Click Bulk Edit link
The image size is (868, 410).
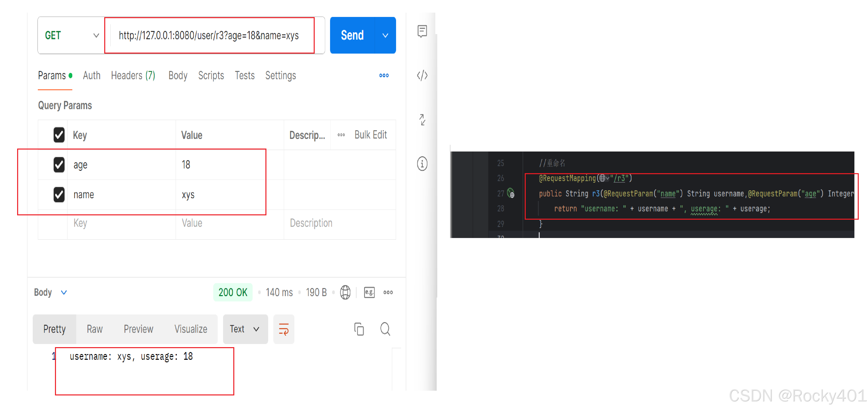370,135
